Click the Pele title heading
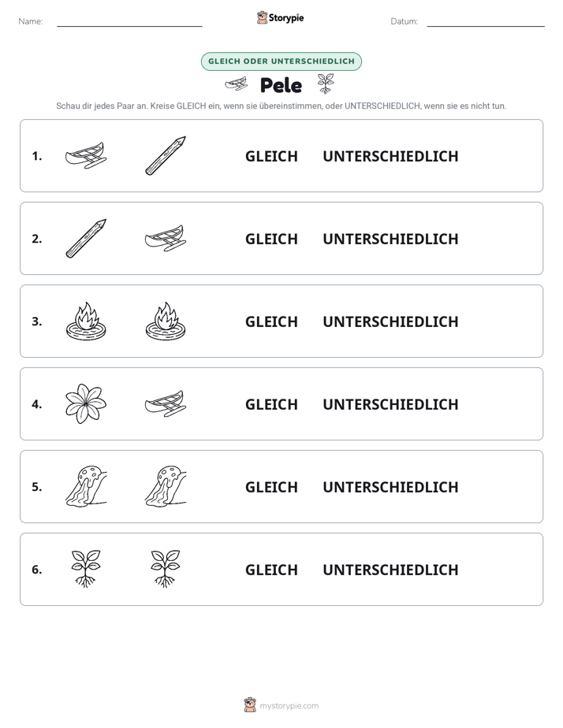 coord(281,85)
